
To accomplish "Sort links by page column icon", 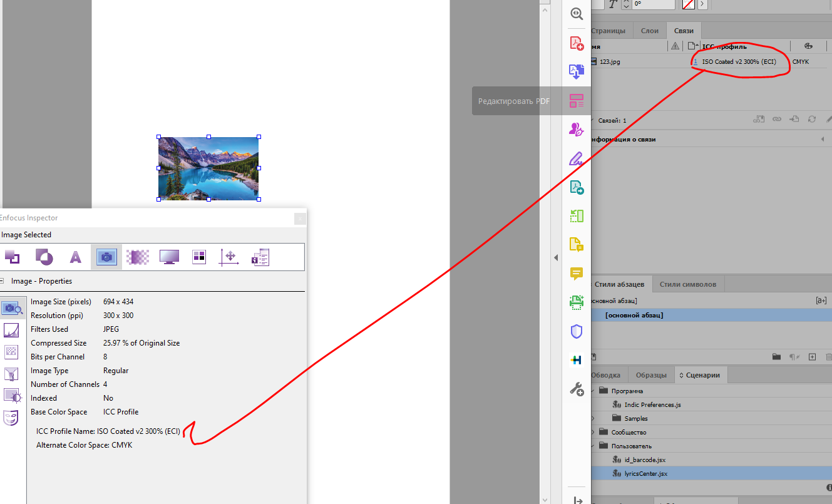I will point(691,46).
